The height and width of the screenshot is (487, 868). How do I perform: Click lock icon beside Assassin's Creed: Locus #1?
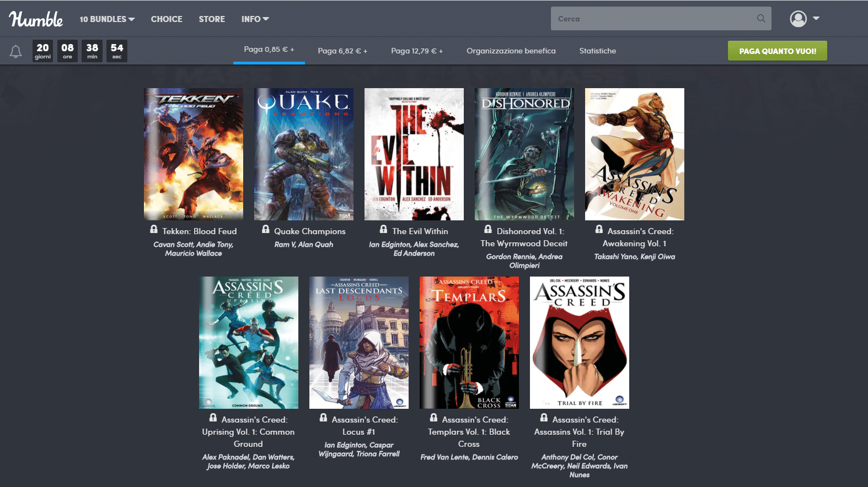[323, 418]
